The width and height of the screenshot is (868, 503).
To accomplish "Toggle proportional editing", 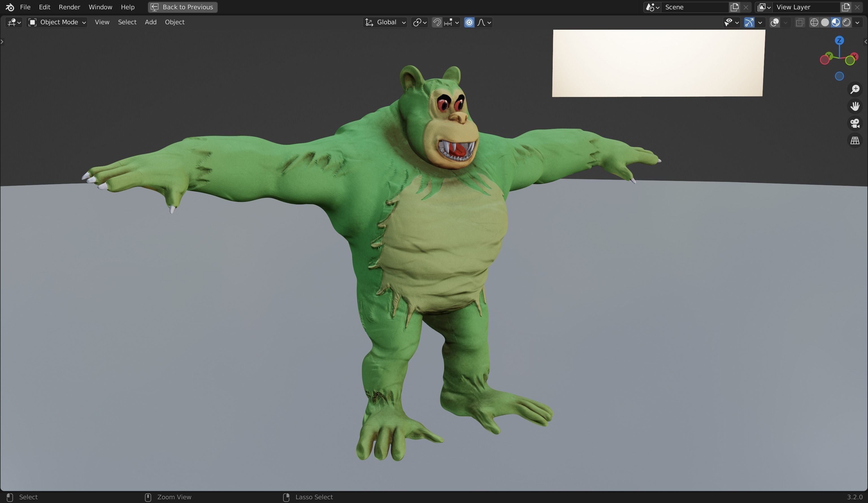I will (x=469, y=22).
